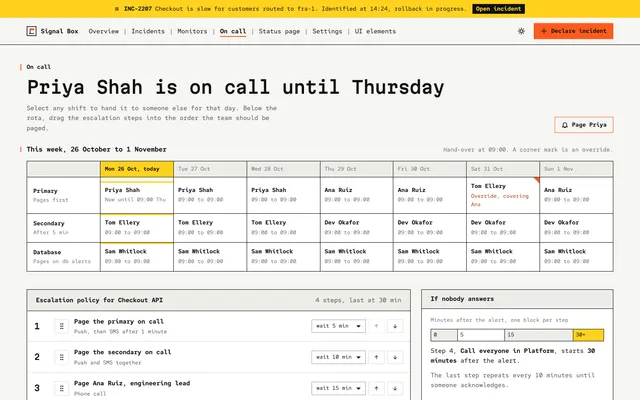The width and height of the screenshot is (640, 400).
Task: Select Ana Ruiz primary shift on Sun 1 Nov
Action: pos(576,195)
